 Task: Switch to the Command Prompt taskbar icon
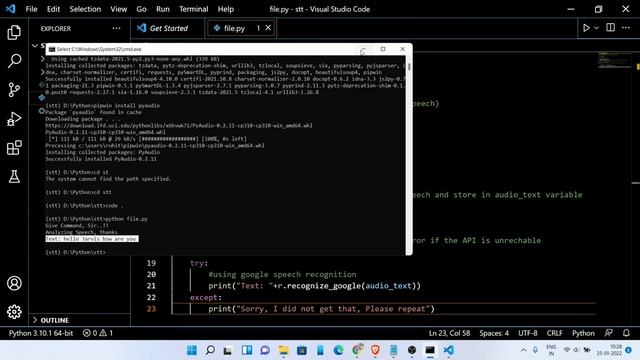click(430, 350)
